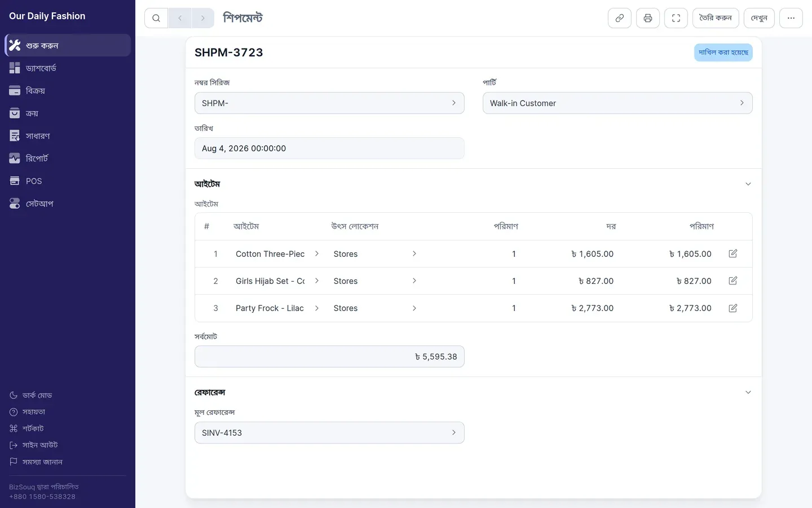Open সহায়তা help link
812x508 pixels.
(28, 412)
